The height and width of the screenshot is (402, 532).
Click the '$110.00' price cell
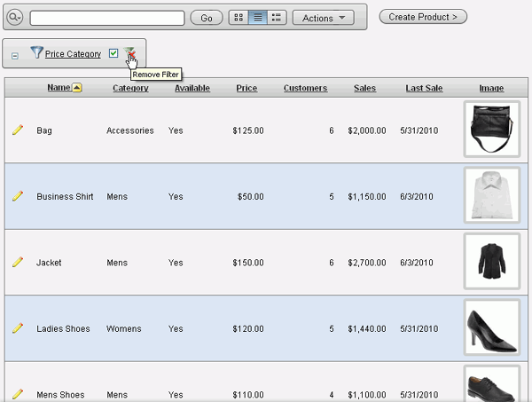pos(248,395)
